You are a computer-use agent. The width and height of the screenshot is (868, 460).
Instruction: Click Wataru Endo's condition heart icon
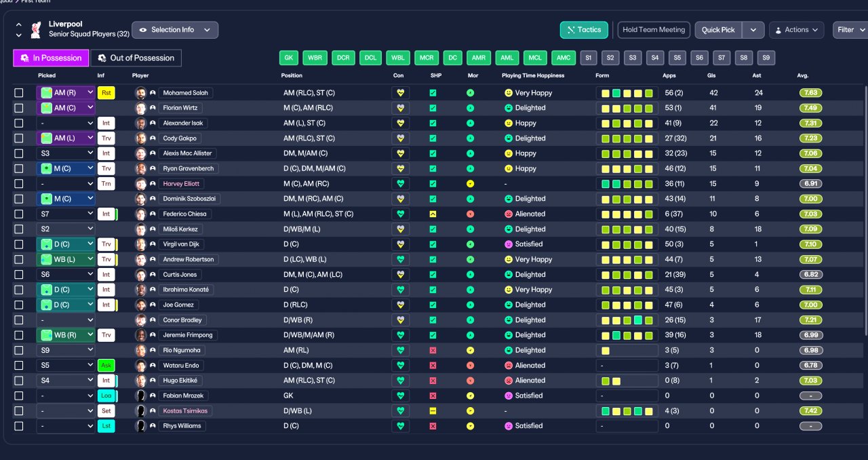click(x=400, y=366)
